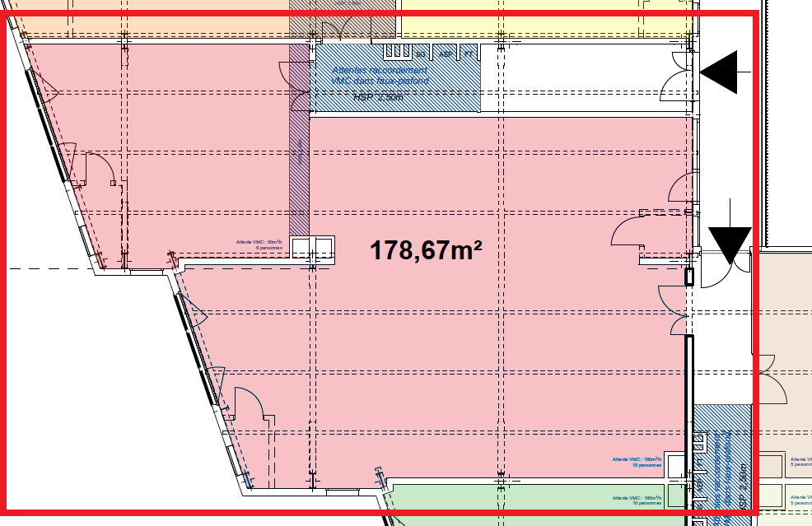812x526 pixels.
Task: Click the 'Attente VMC : 90m³/h' label
Action: (x=259, y=244)
